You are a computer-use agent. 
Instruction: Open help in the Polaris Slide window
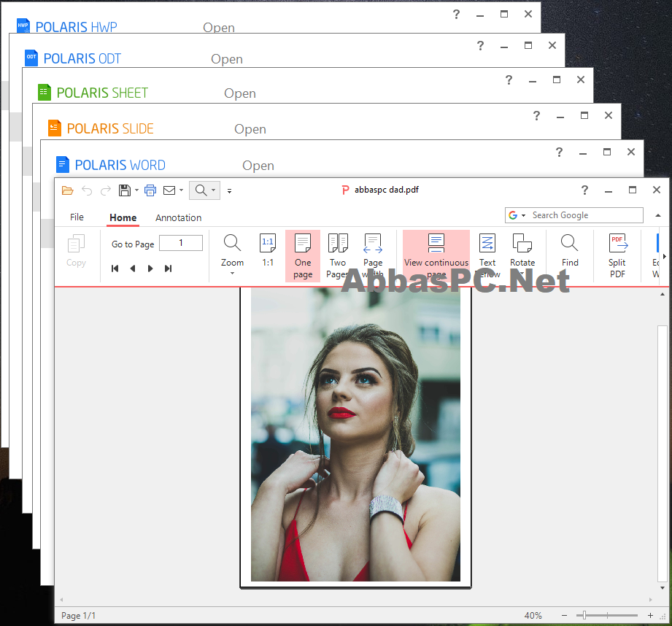coord(536,116)
